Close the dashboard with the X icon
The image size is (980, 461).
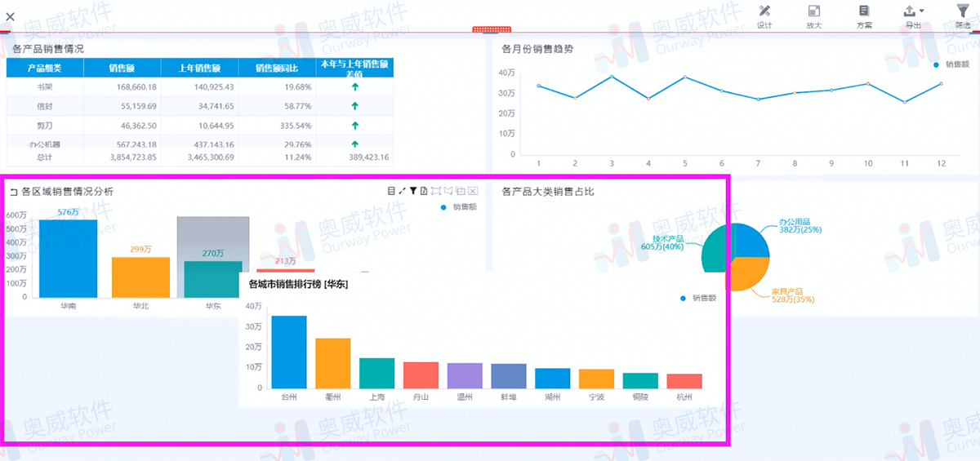click(10, 16)
